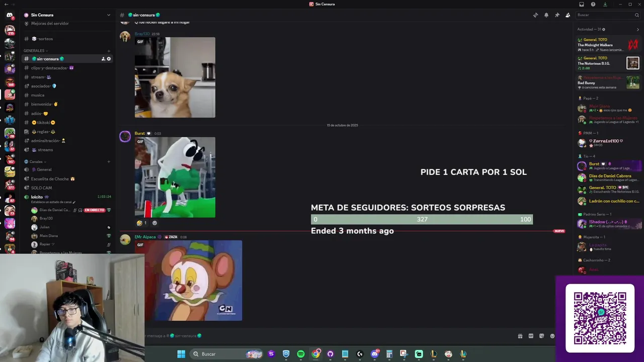Image resolution: width=644 pixels, height=362 pixels.
Task: Click the Buscar search field in Discord
Action: tap(607, 15)
